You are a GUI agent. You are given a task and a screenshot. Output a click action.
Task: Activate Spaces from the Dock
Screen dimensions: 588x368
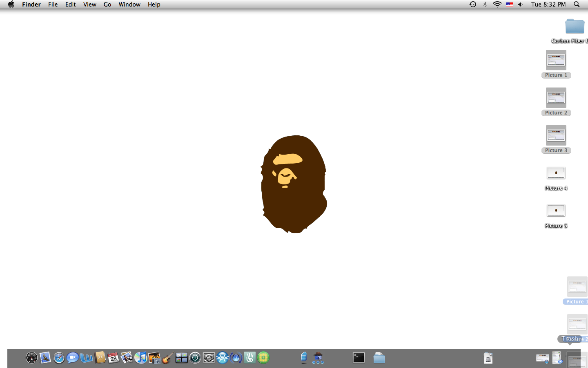(x=182, y=358)
